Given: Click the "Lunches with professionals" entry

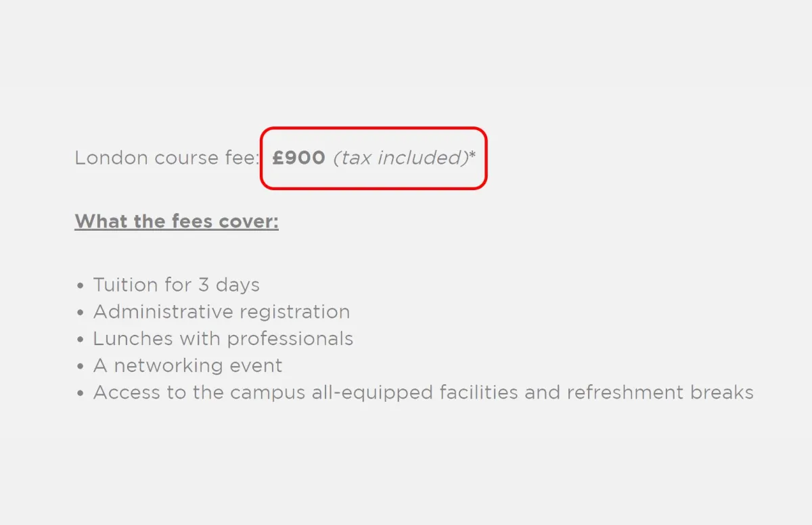Looking at the screenshot, I should tap(223, 338).
